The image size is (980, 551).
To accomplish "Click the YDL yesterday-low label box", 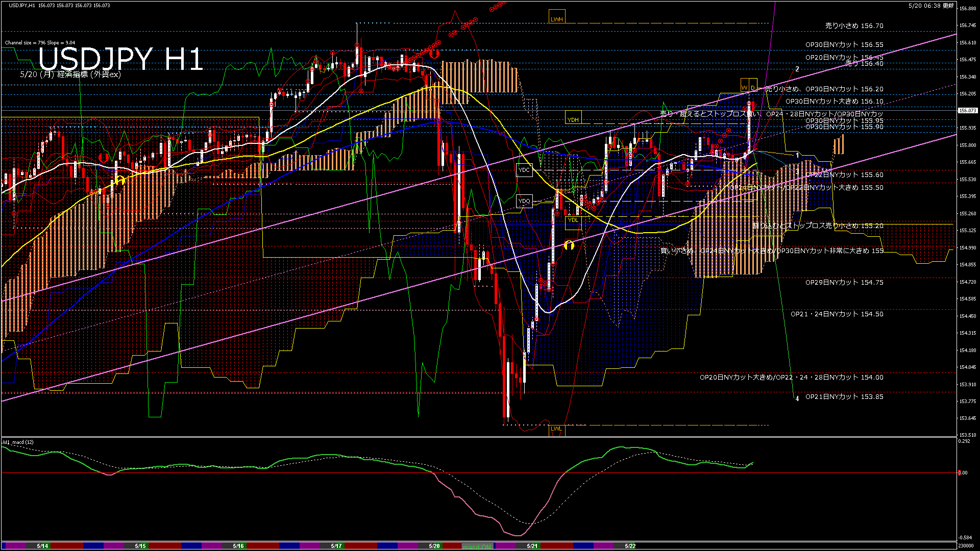I will [573, 223].
